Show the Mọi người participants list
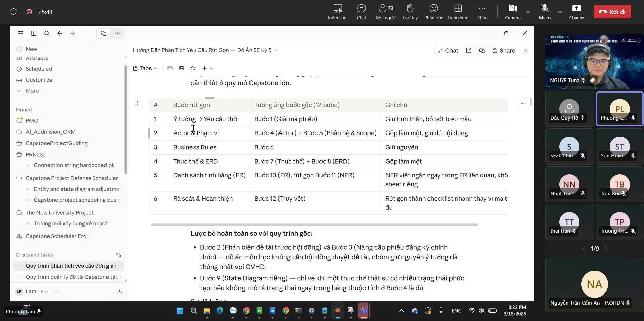This screenshot has width=644, height=321. [x=386, y=12]
